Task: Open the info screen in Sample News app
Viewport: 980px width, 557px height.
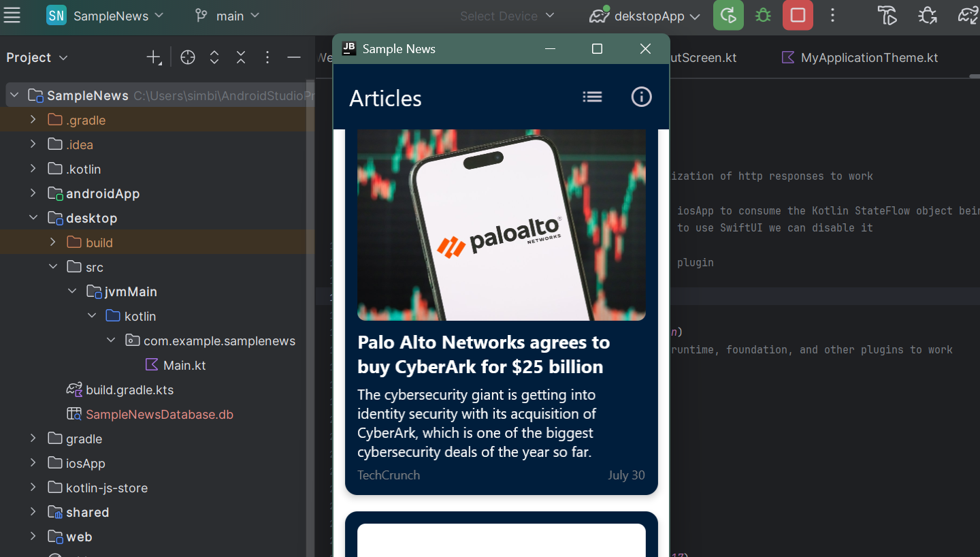Action: [641, 97]
